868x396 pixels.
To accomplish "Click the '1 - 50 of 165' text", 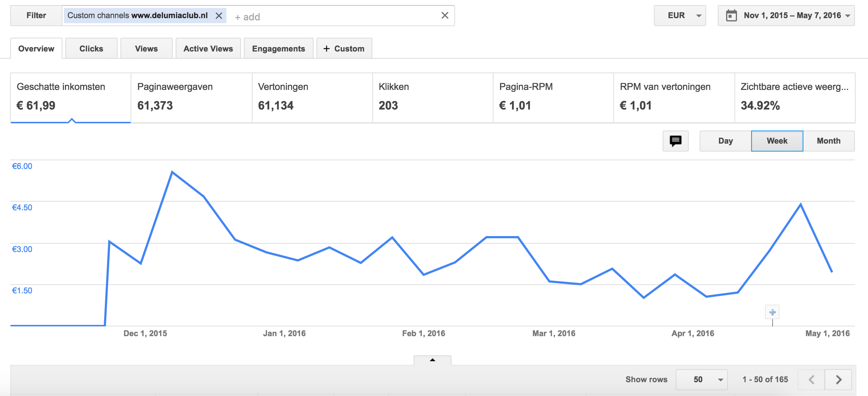I will (x=765, y=379).
